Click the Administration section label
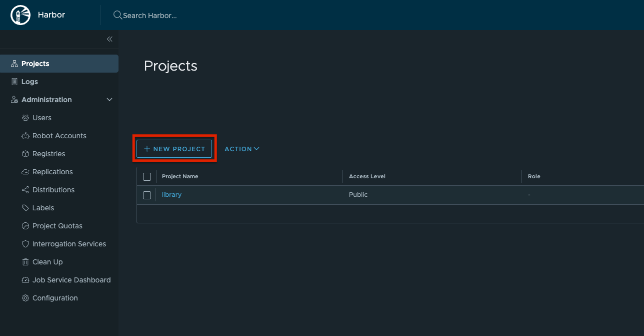 tap(46, 100)
